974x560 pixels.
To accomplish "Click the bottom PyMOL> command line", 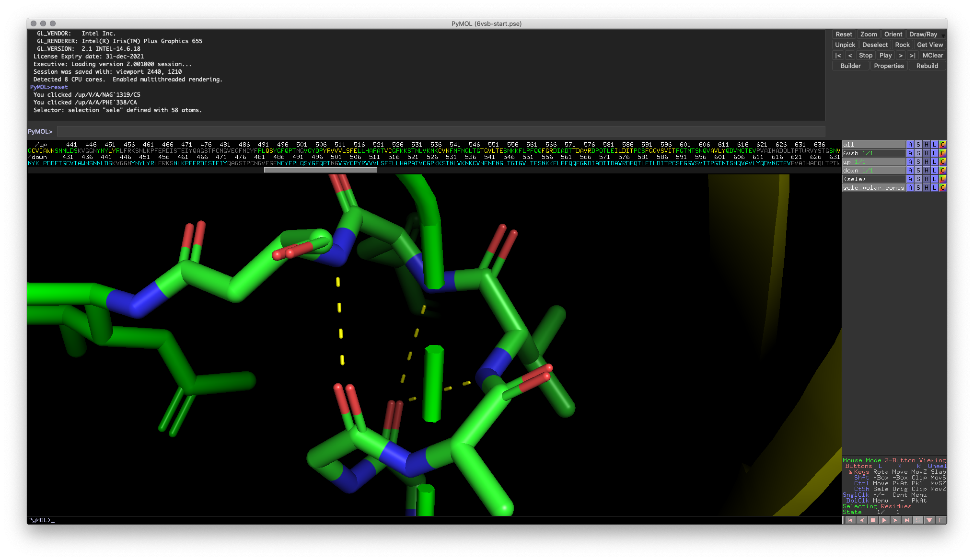I will pyautogui.click(x=434, y=520).
